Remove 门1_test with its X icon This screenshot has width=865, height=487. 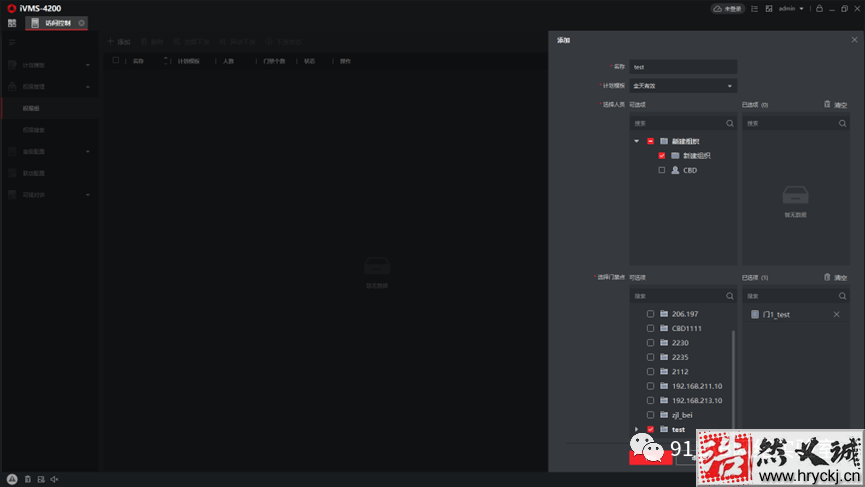coord(836,314)
